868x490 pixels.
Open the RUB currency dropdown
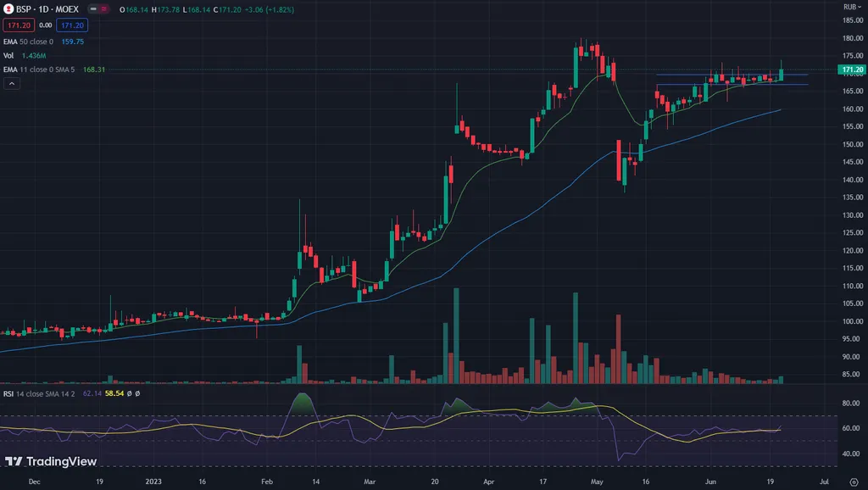tap(849, 7)
